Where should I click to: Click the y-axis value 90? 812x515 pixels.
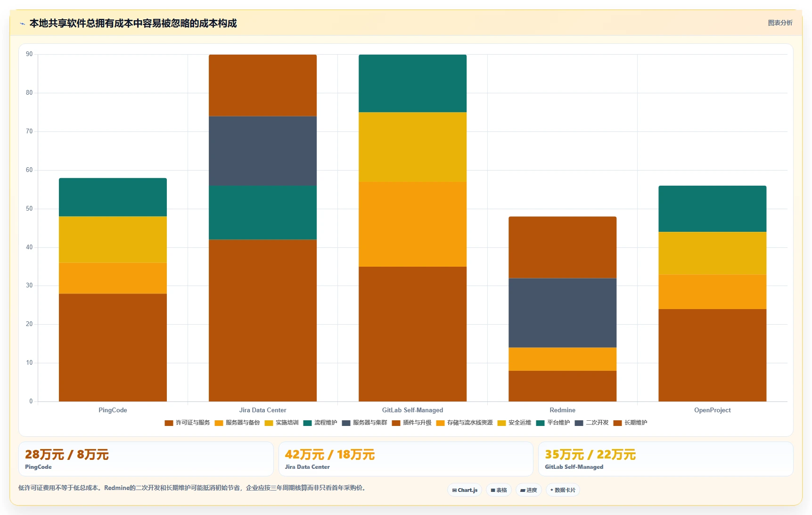click(x=29, y=54)
